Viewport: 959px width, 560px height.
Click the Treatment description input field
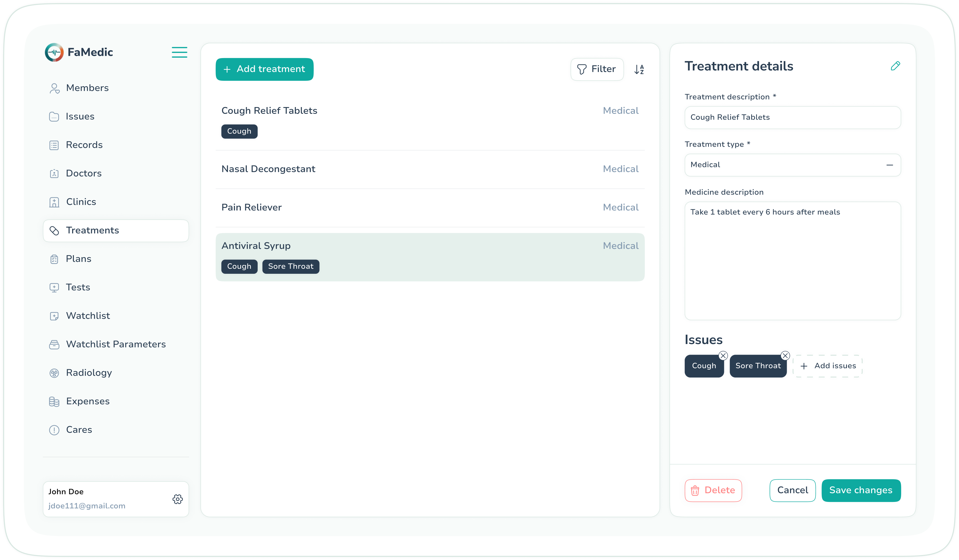(792, 117)
